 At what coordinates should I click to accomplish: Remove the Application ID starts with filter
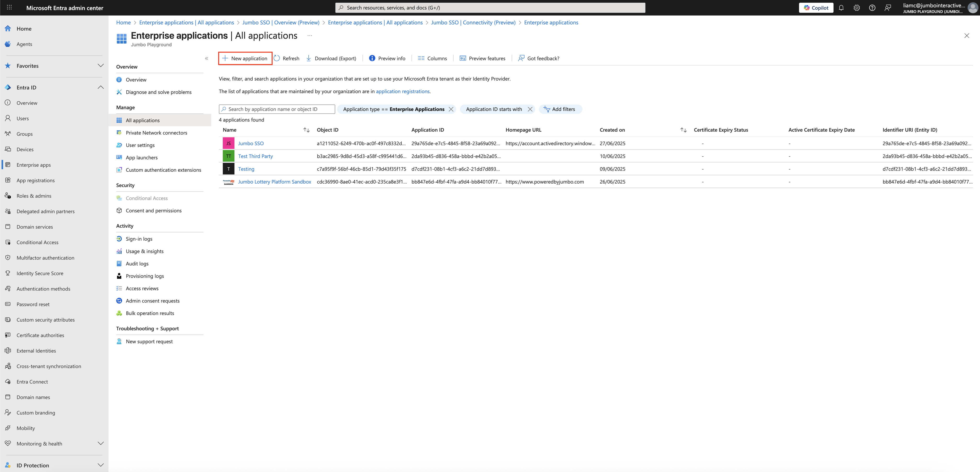pyautogui.click(x=530, y=109)
